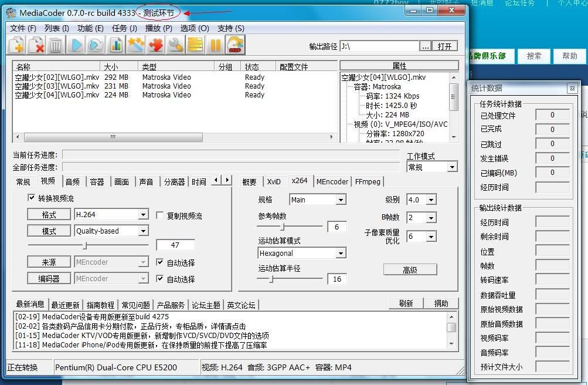588x385 pixels.
Task: Click the red puzzle piece plugin icon
Action: pos(156,45)
